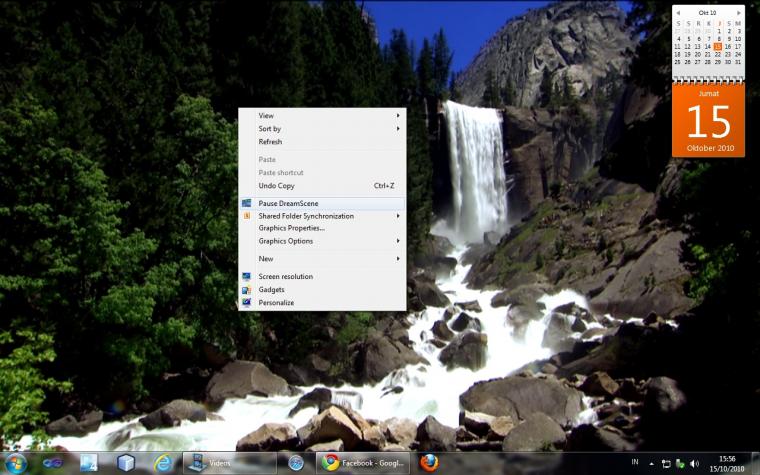Viewport: 760px width, 475px height.
Task: Open the Safari compass taskbar icon
Action: click(x=296, y=463)
